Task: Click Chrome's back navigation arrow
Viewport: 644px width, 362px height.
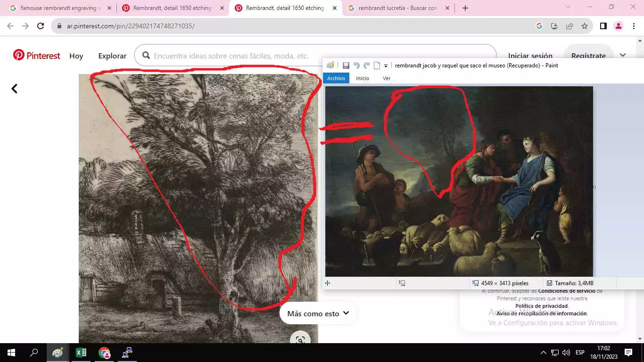Action: (10, 26)
